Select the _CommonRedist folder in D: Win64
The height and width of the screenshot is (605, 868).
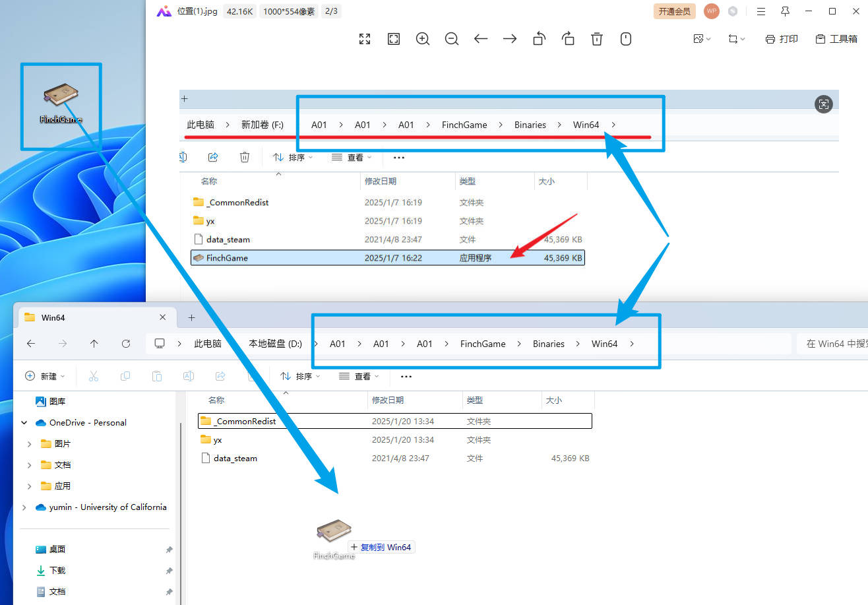click(395, 421)
